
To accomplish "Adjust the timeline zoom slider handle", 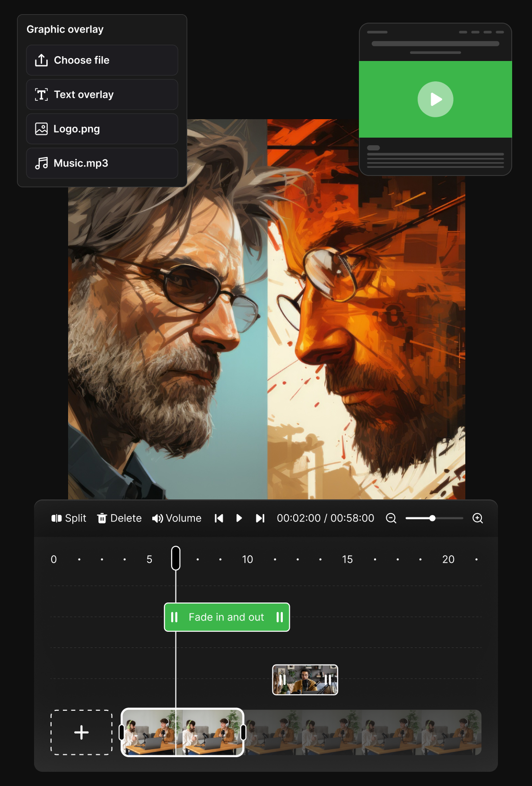I will (432, 518).
